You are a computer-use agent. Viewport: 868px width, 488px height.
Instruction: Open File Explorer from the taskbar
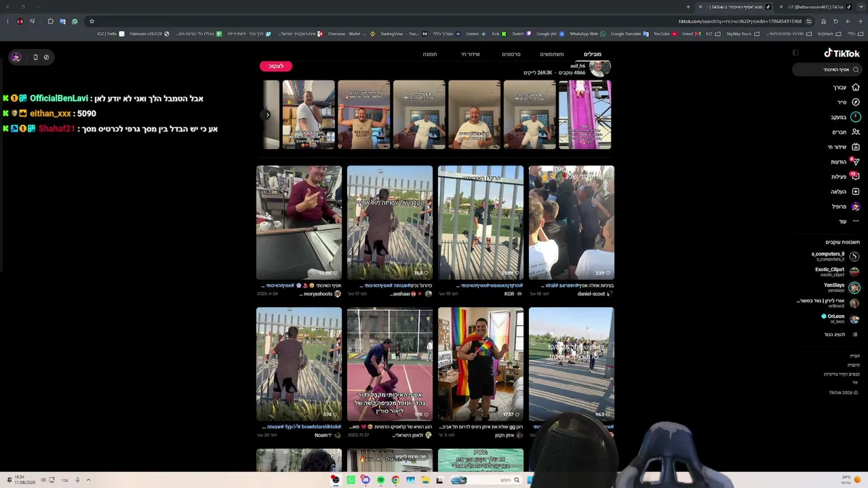coord(425,480)
